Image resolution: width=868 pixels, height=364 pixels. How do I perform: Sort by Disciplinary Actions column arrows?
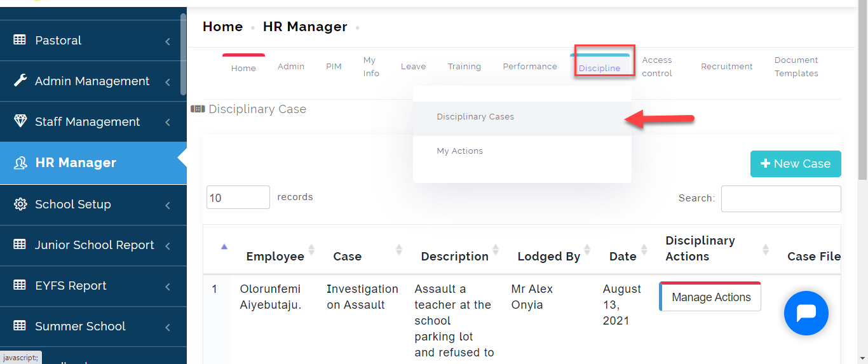tap(766, 250)
